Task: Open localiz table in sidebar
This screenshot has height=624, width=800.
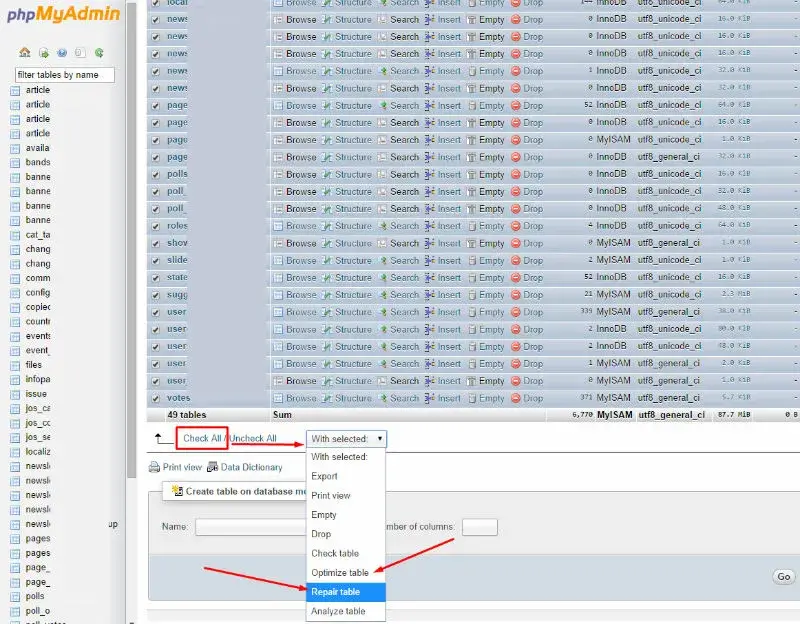Action: coord(38,452)
